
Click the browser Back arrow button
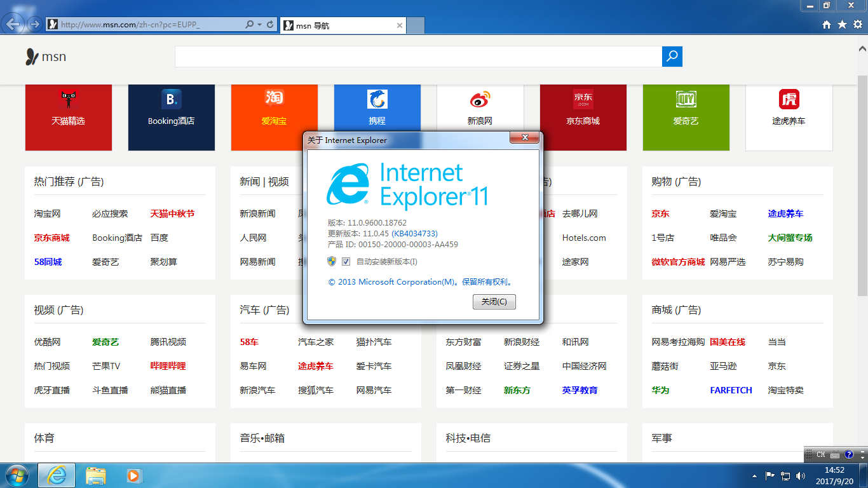(x=13, y=24)
